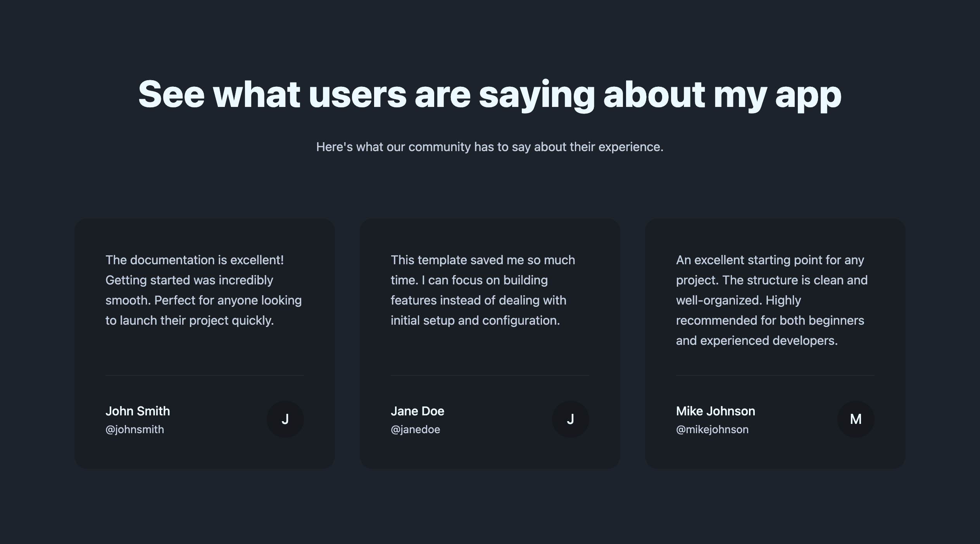Select the Jane Doe author name
This screenshot has height=544, width=980.
pos(417,411)
